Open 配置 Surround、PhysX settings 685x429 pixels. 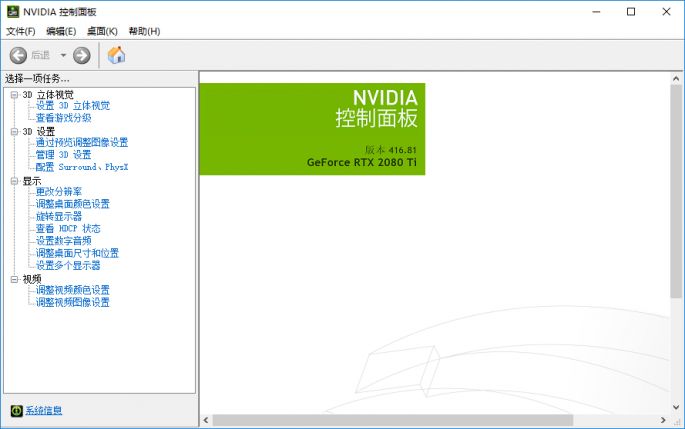click(82, 167)
